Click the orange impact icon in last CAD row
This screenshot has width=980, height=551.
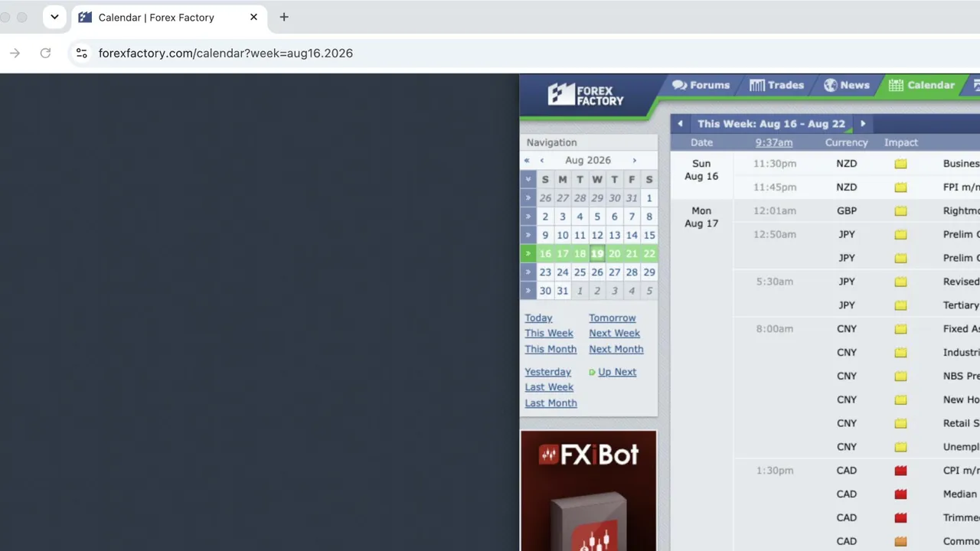[x=900, y=542]
